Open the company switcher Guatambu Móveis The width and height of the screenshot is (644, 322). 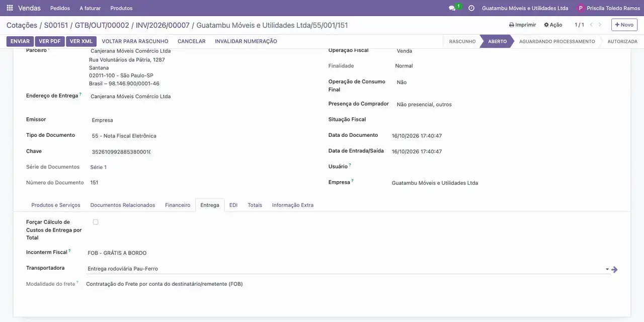pos(525,8)
